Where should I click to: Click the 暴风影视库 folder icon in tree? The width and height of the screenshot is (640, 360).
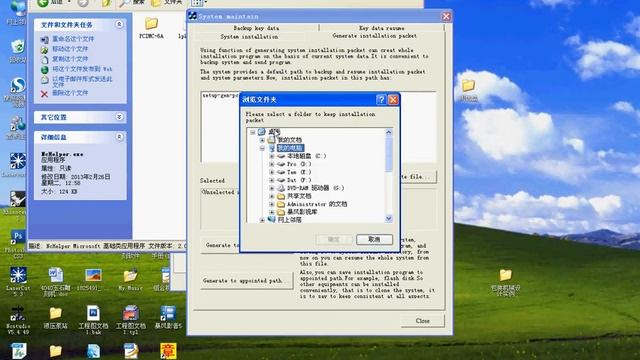click(281, 212)
